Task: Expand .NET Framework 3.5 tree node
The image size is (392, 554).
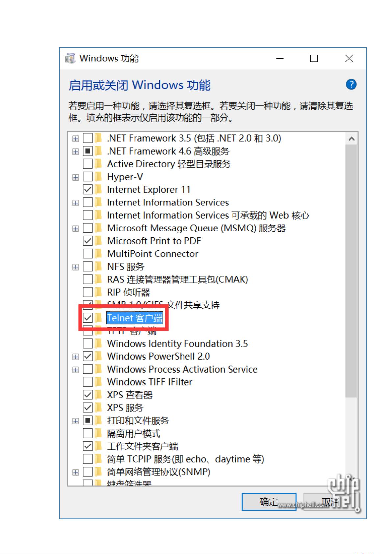Action: [x=76, y=139]
